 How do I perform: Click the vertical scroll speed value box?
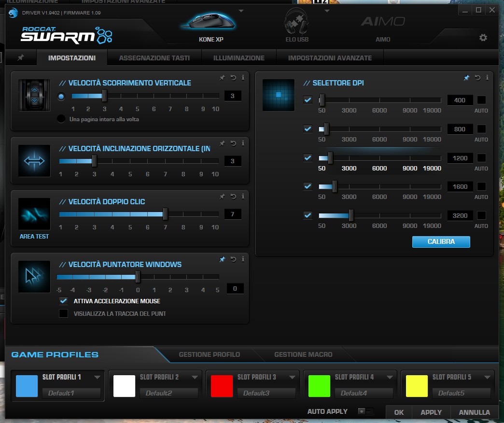(232, 96)
